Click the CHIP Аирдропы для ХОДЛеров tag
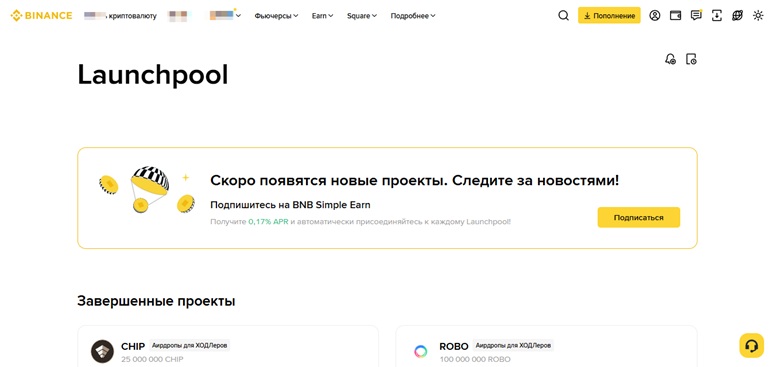Image resolution: width=775 pixels, height=367 pixels. [x=190, y=346]
